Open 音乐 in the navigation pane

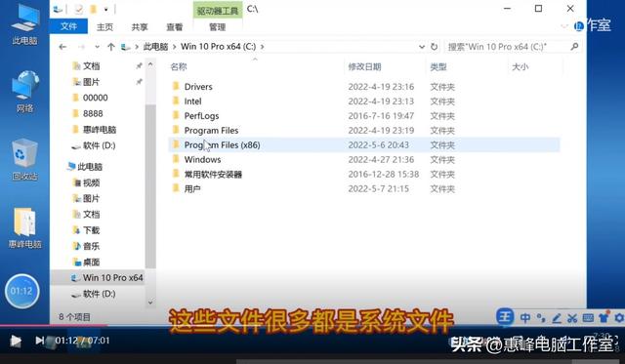click(x=91, y=246)
